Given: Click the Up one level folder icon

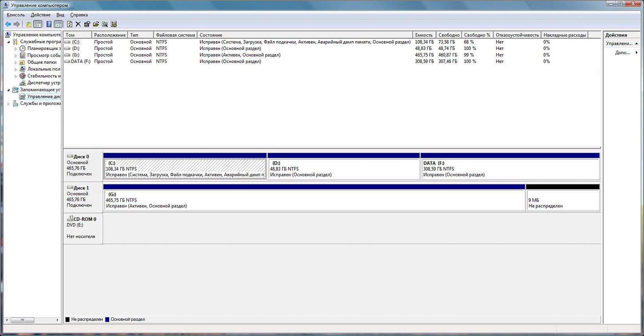Looking at the screenshot, I should 28,24.
